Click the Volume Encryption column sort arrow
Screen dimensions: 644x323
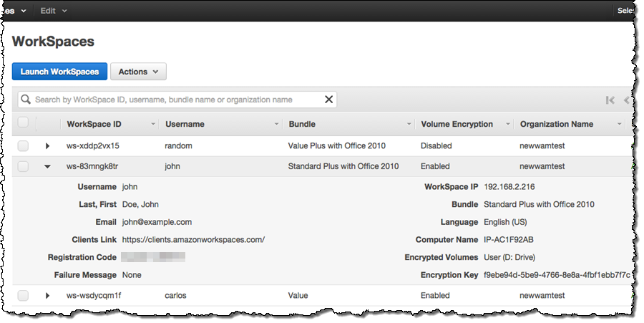508,125
